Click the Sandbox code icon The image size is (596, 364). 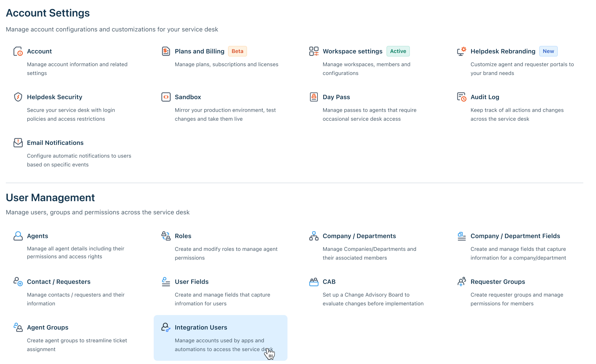tap(166, 97)
